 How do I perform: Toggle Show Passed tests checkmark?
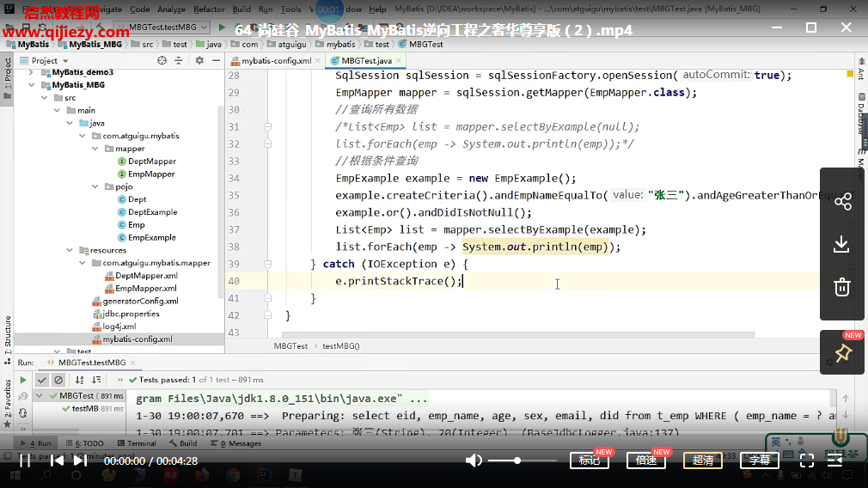tap(41, 380)
